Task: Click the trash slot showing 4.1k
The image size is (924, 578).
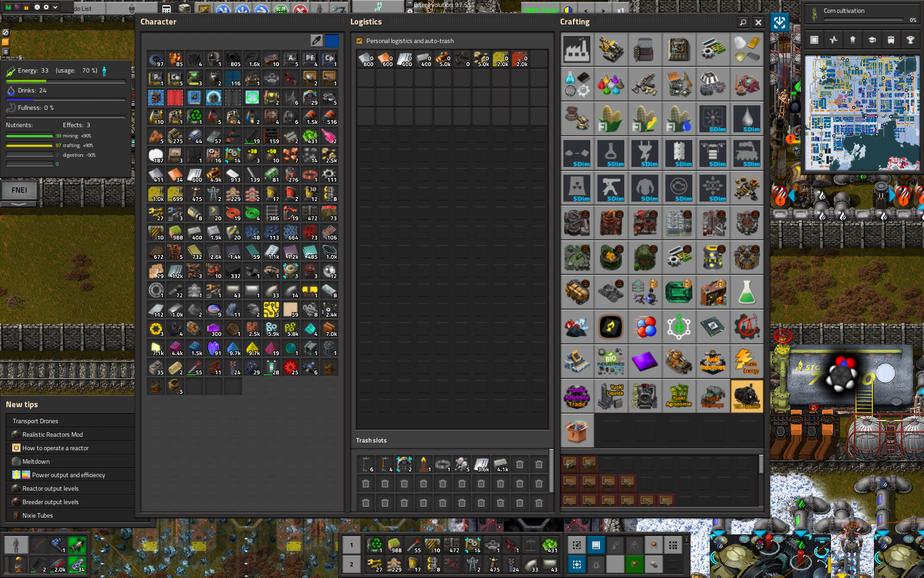Action: click(x=501, y=464)
